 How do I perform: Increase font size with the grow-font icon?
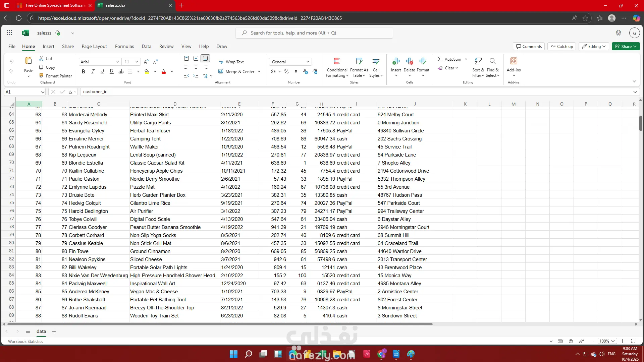[146, 62]
